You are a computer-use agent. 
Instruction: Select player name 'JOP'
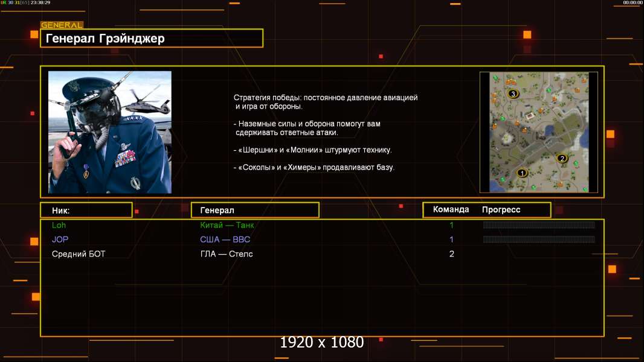(x=60, y=240)
